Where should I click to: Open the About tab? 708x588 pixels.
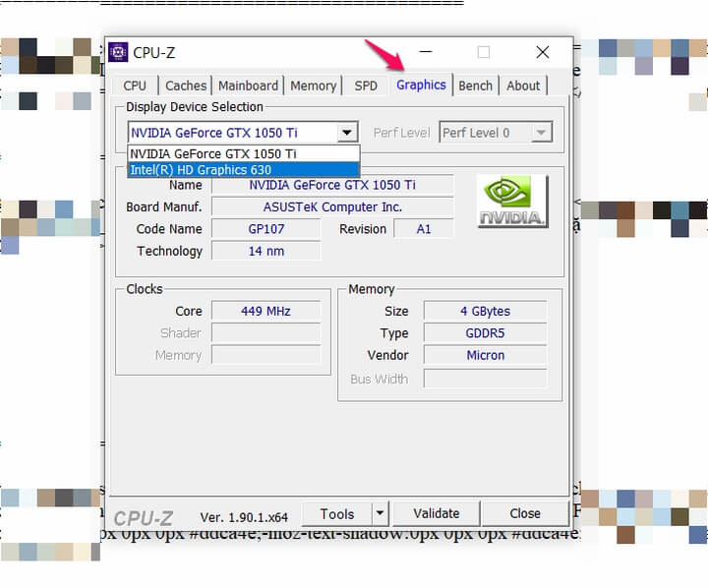[x=523, y=86]
